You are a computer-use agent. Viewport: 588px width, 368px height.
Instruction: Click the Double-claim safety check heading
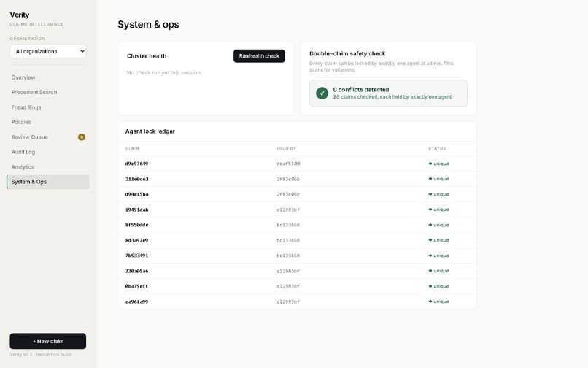point(347,54)
